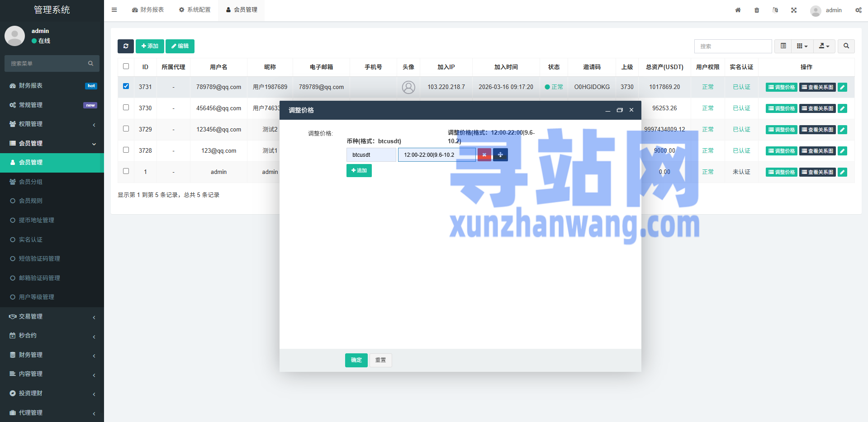Viewport: 868px width, 422px height.
Task: Open the export data dropdown
Action: click(824, 46)
